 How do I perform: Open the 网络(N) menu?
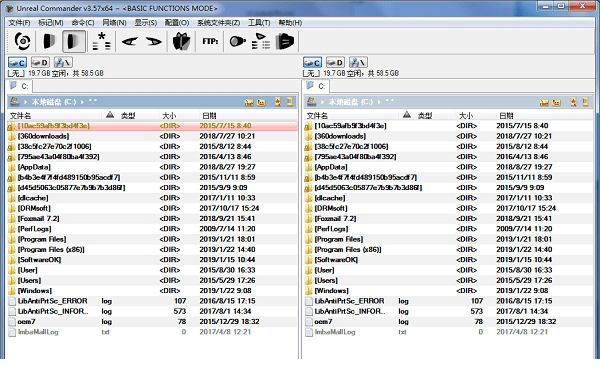tap(114, 23)
